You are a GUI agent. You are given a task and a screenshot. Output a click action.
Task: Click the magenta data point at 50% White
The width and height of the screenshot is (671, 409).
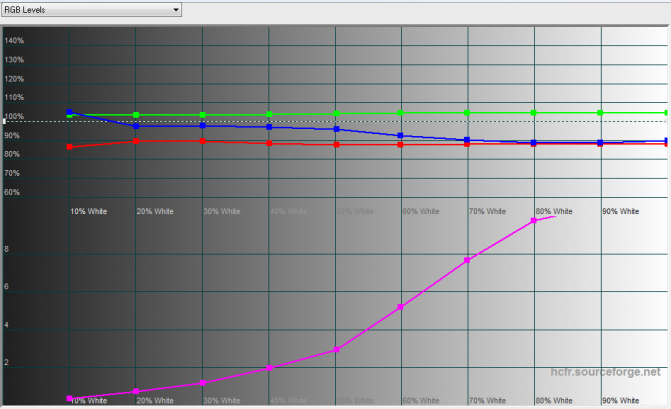pyautogui.click(x=336, y=349)
